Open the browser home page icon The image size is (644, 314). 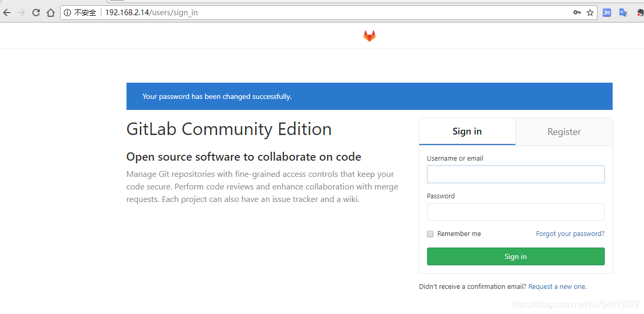coord(51,13)
